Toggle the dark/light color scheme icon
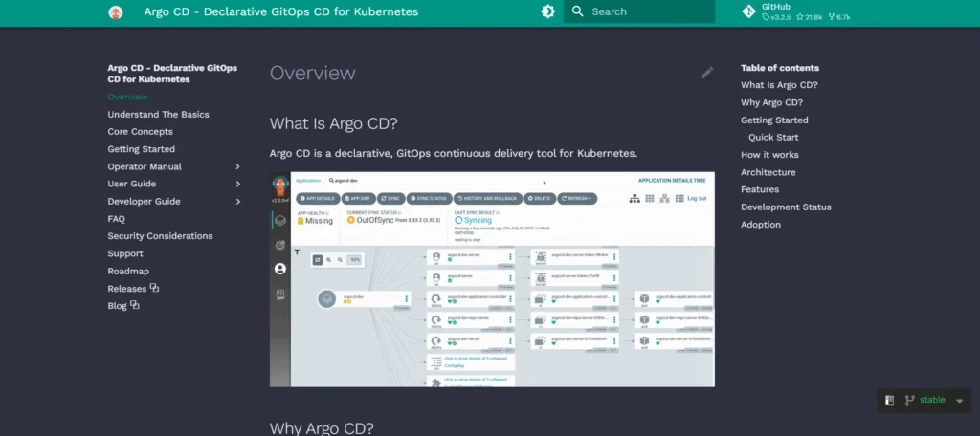 pyautogui.click(x=548, y=11)
